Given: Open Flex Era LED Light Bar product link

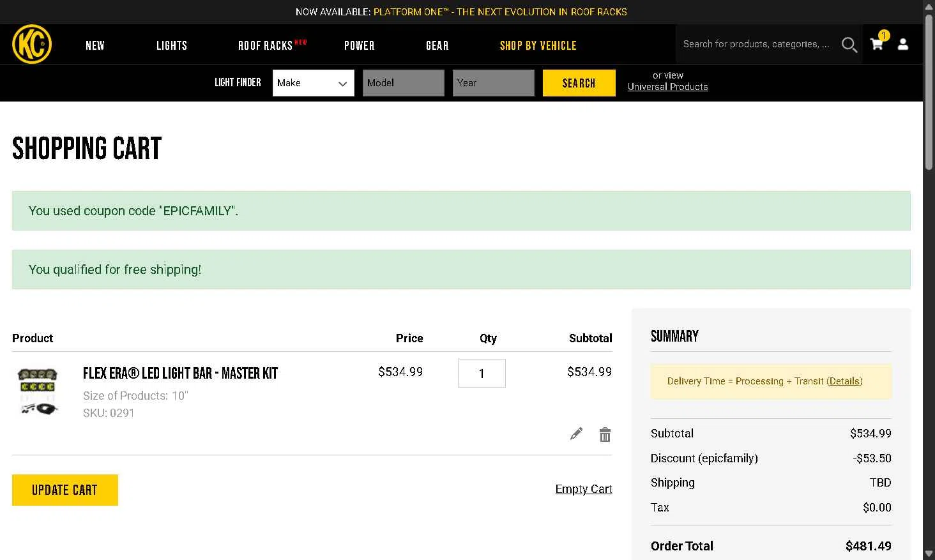Looking at the screenshot, I should pyautogui.click(x=181, y=374).
